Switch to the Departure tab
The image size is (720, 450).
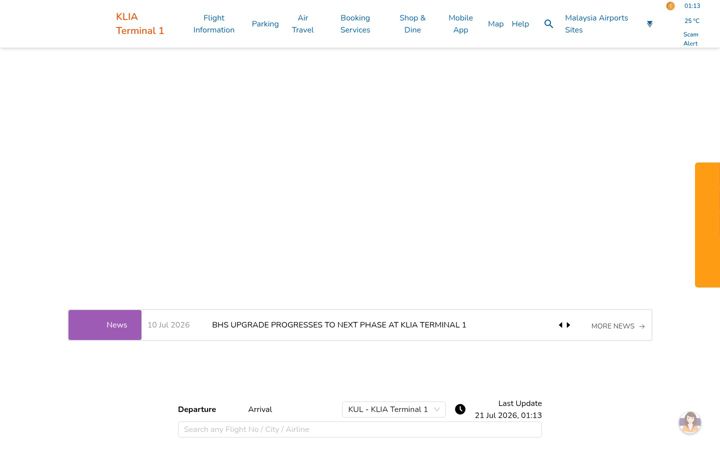pyautogui.click(x=197, y=410)
